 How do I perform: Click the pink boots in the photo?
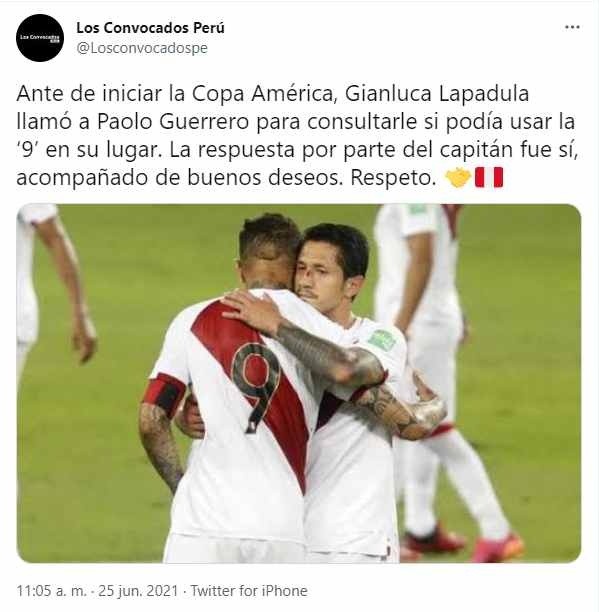coord(498,547)
